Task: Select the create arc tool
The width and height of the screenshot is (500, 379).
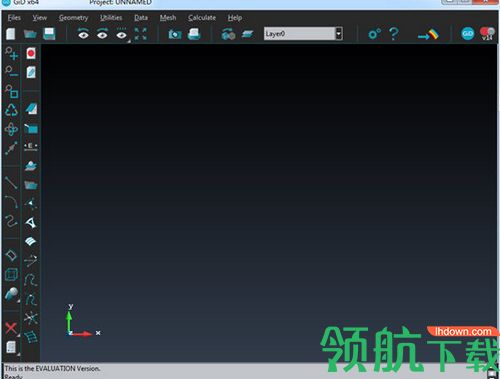Action: (x=11, y=202)
